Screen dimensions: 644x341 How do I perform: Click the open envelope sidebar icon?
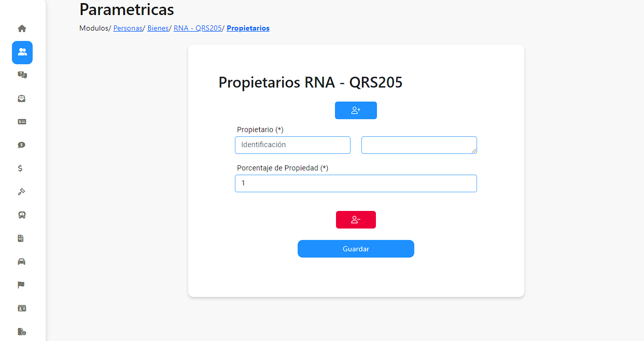coord(22,98)
